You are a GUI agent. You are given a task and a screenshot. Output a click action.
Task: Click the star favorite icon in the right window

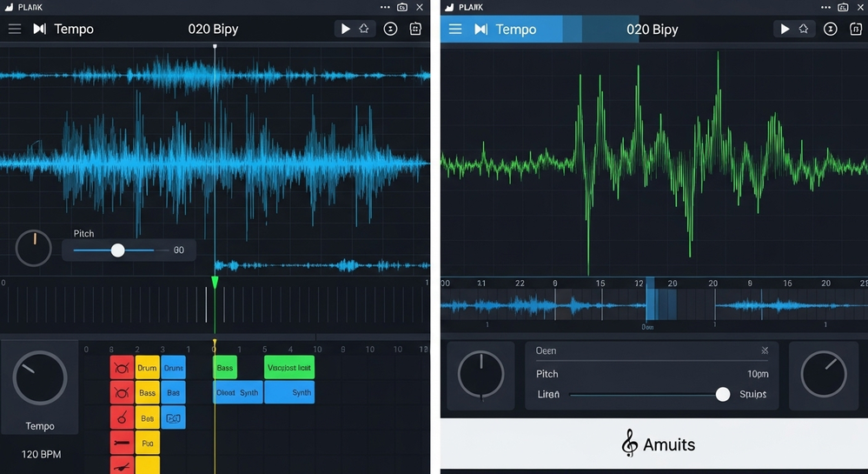point(803,29)
